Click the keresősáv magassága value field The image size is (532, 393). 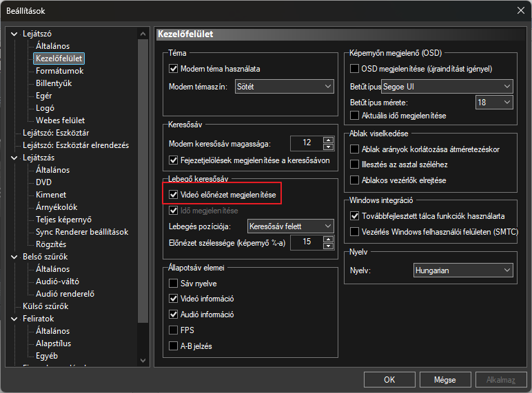click(307, 143)
